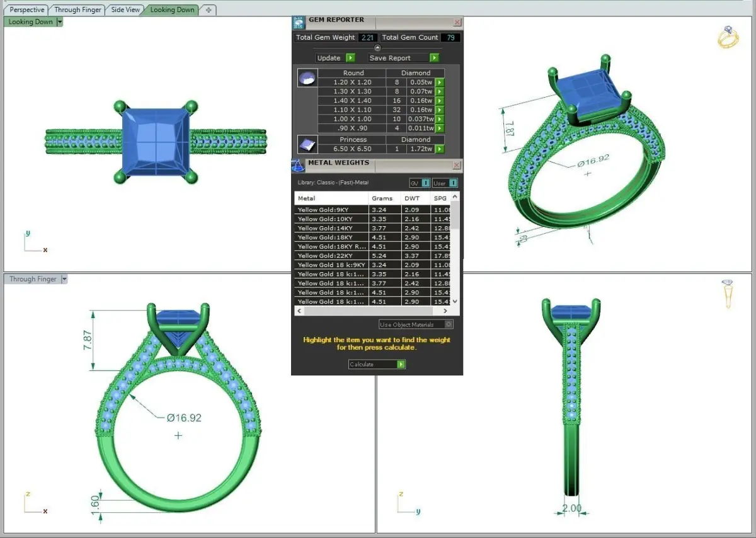Select the Yellow Gold:9KY row
The width and height of the screenshot is (756, 538).
373,210
